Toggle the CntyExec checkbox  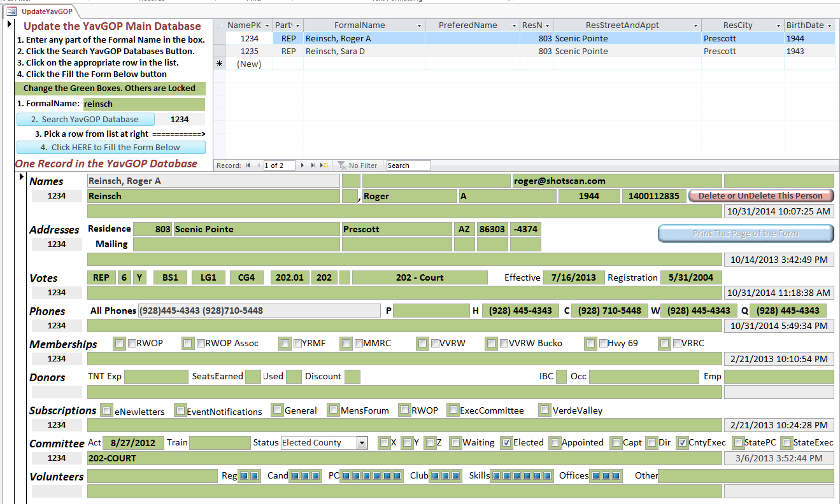click(682, 442)
